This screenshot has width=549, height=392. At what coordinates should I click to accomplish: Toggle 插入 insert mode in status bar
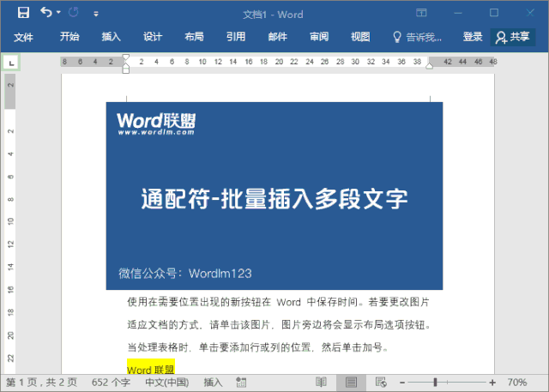point(213,383)
